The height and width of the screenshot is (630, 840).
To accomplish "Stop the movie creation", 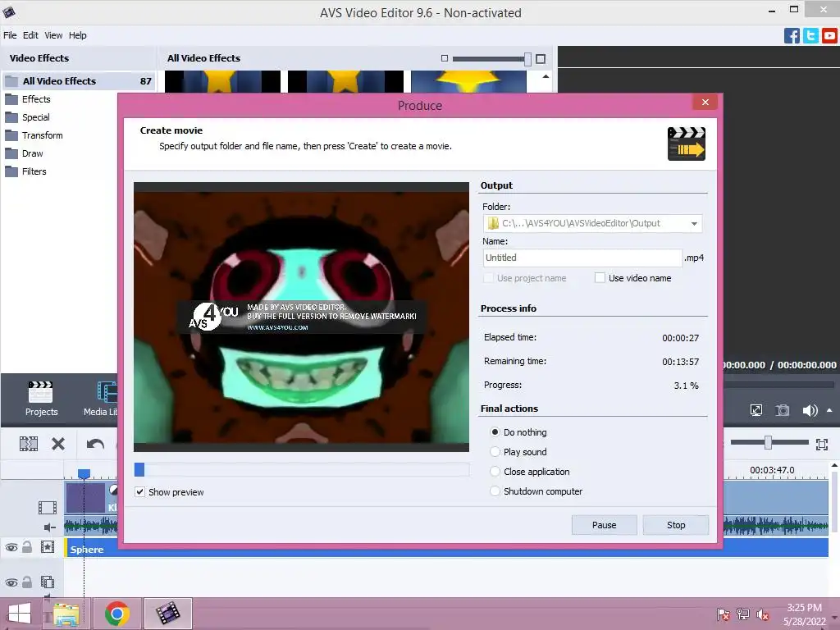I will (x=676, y=525).
